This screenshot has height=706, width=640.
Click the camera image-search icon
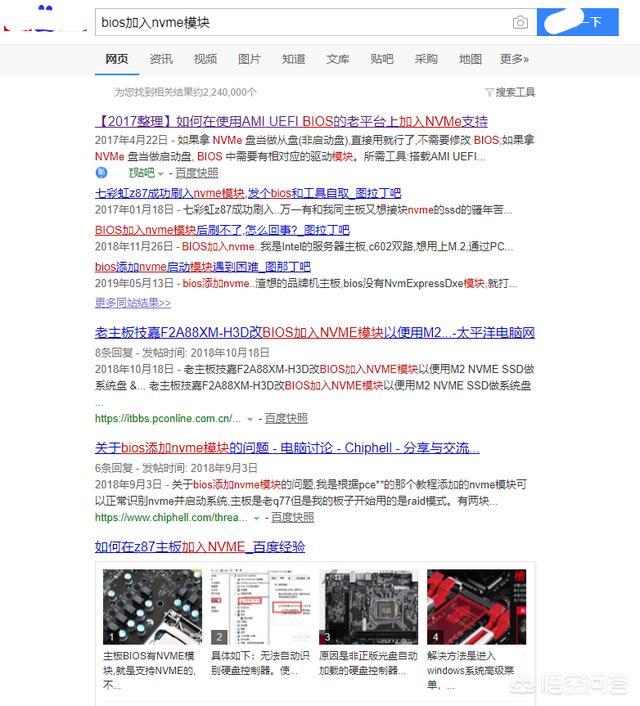tap(520, 22)
